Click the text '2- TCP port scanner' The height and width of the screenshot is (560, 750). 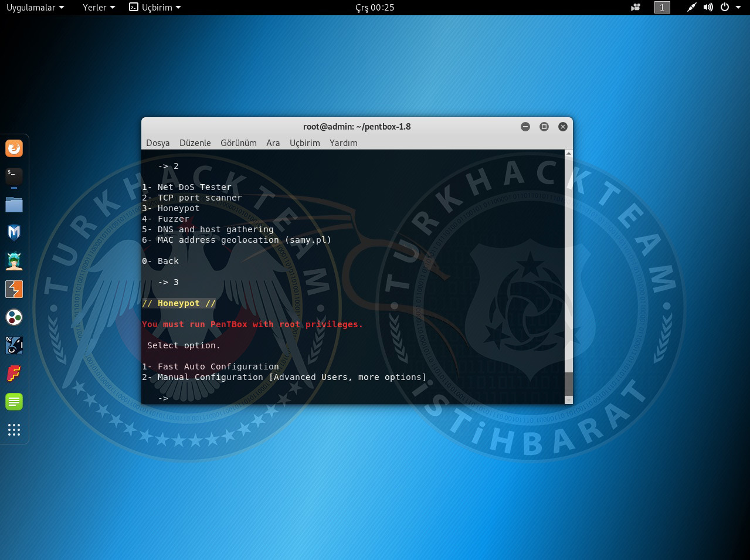[192, 198]
